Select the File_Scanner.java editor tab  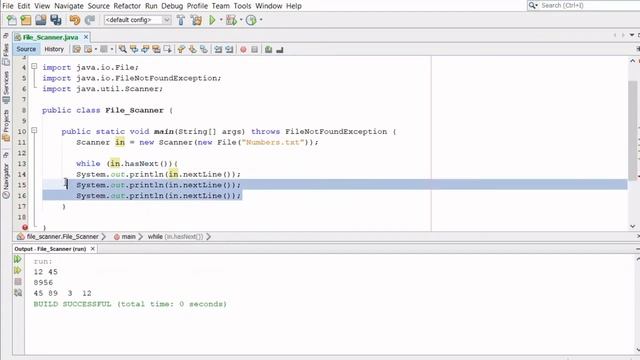click(x=50, y=37)
